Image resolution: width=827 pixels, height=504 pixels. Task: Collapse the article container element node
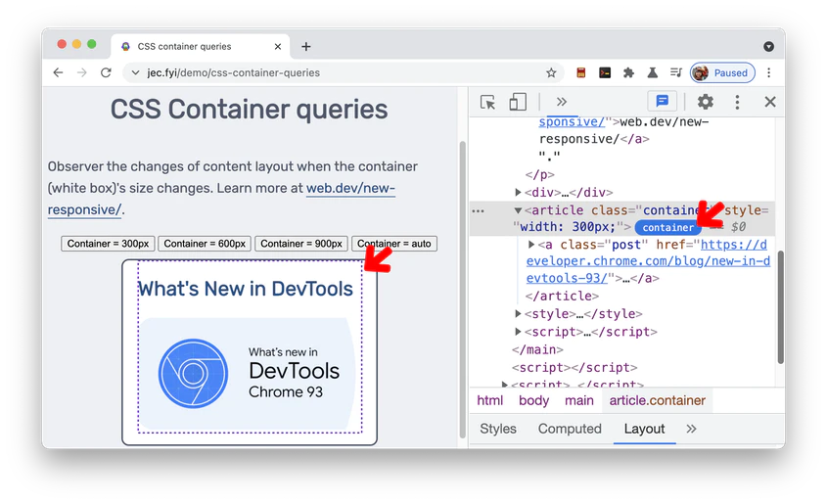[x=519, y=210]
